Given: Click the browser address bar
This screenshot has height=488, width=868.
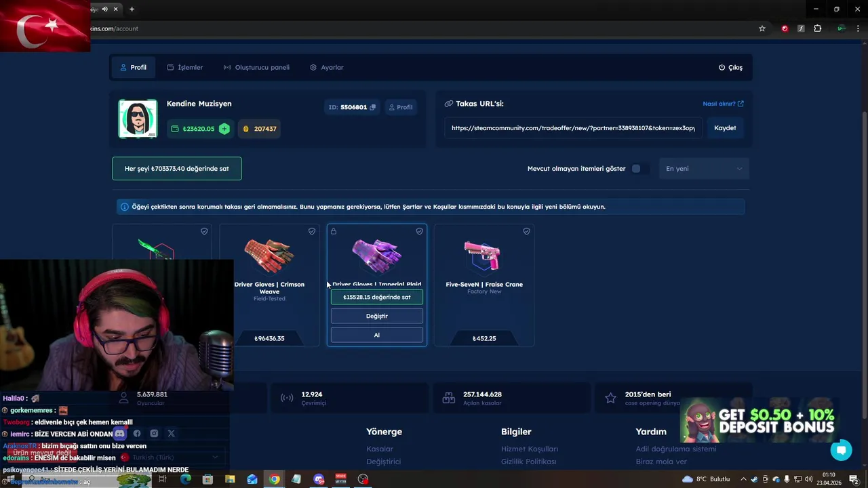Looking at the screenshot, I should (420, 28).
